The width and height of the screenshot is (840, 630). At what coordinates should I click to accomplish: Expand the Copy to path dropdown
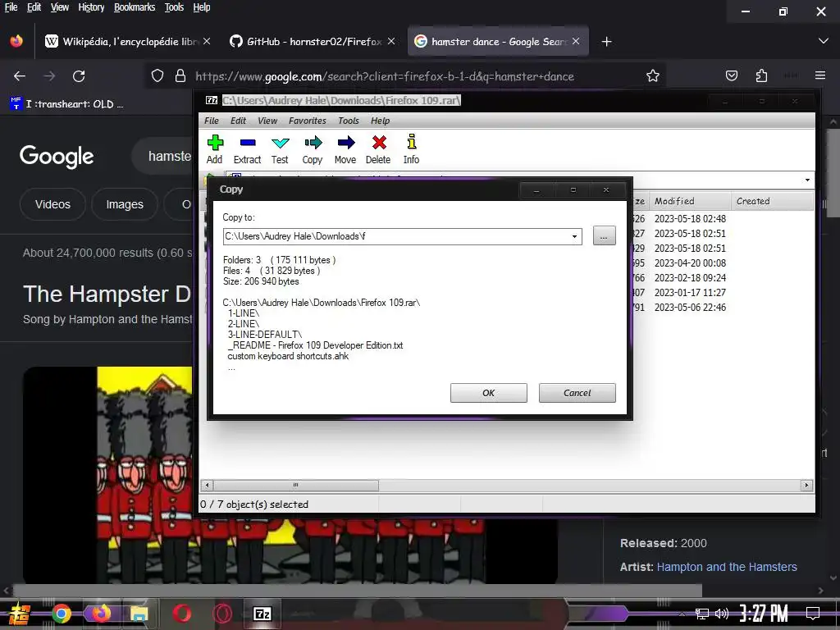pyautogui.click(x=574, y=236)
